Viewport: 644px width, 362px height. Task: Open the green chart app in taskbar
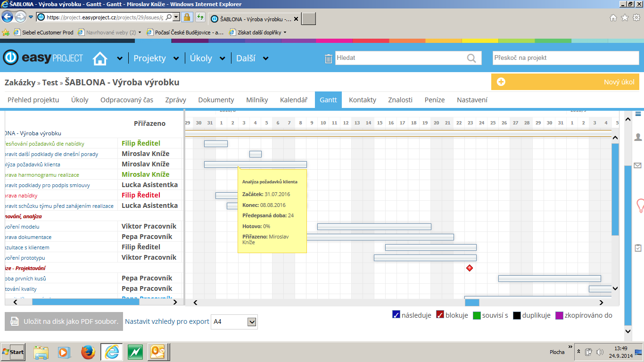point(135,352)
